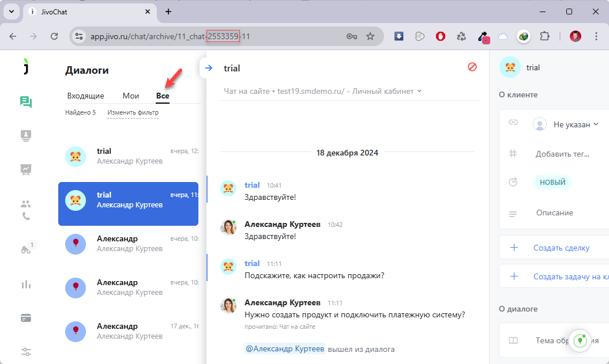Switch to the Мои tab

[x=131, y=96]
